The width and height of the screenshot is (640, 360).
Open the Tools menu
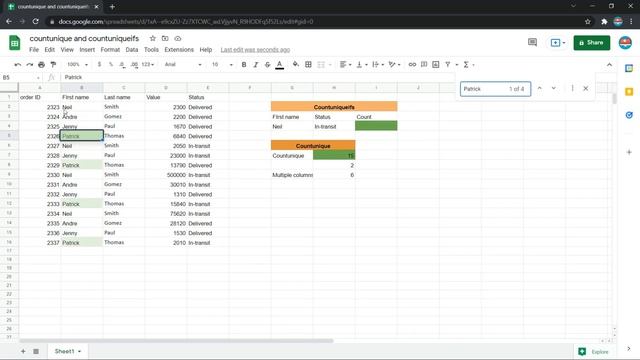pyautogui.click(x=151, y=50)
